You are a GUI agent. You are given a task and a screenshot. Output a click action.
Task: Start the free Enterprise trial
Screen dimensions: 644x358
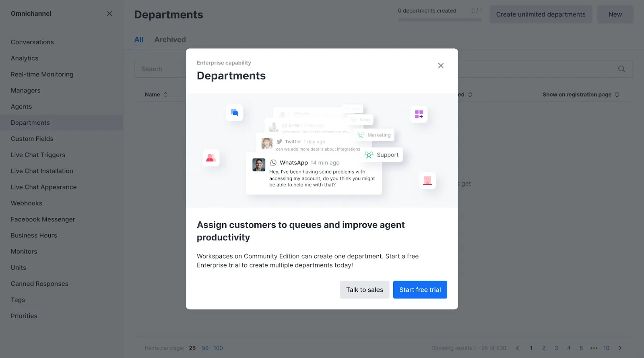pos(420,290)
